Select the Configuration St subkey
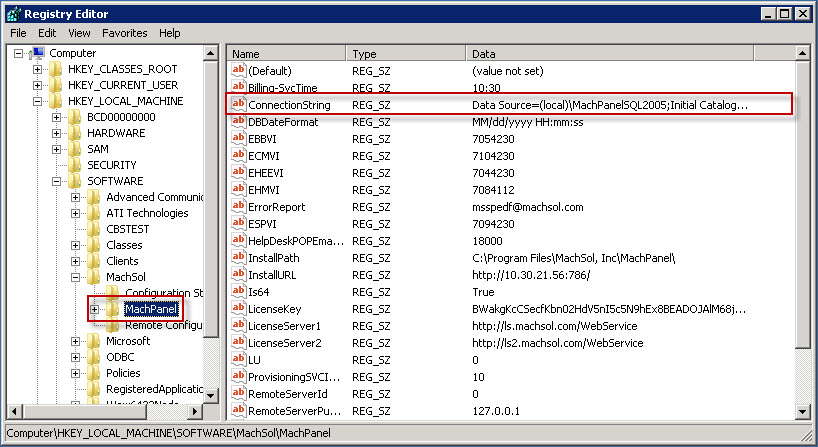818x447 pixels. [x=164, y=293]
